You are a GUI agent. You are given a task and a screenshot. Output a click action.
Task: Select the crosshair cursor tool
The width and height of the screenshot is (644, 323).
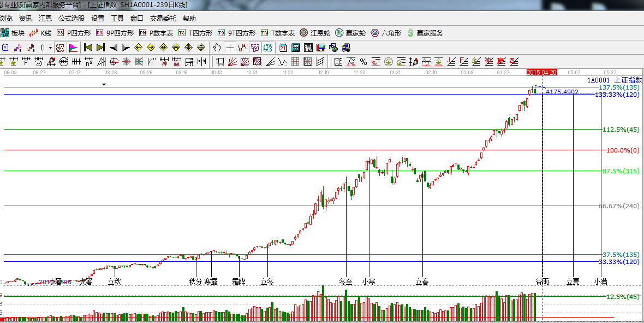[x=230, y=48]
